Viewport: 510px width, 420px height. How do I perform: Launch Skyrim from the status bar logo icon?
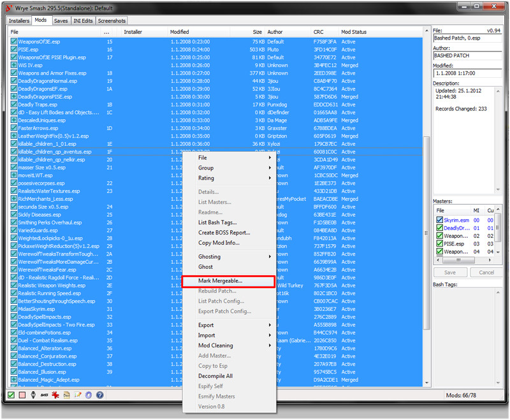coord(33,395)
